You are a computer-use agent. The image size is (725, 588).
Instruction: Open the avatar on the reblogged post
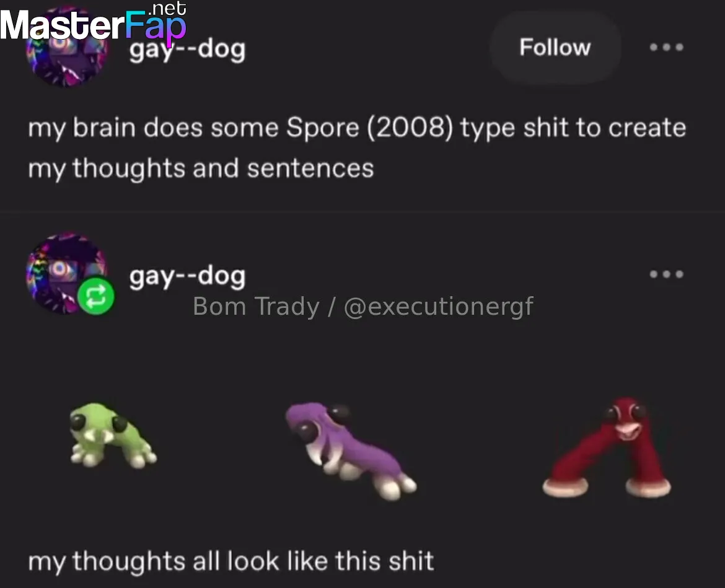tap(67, 274)
